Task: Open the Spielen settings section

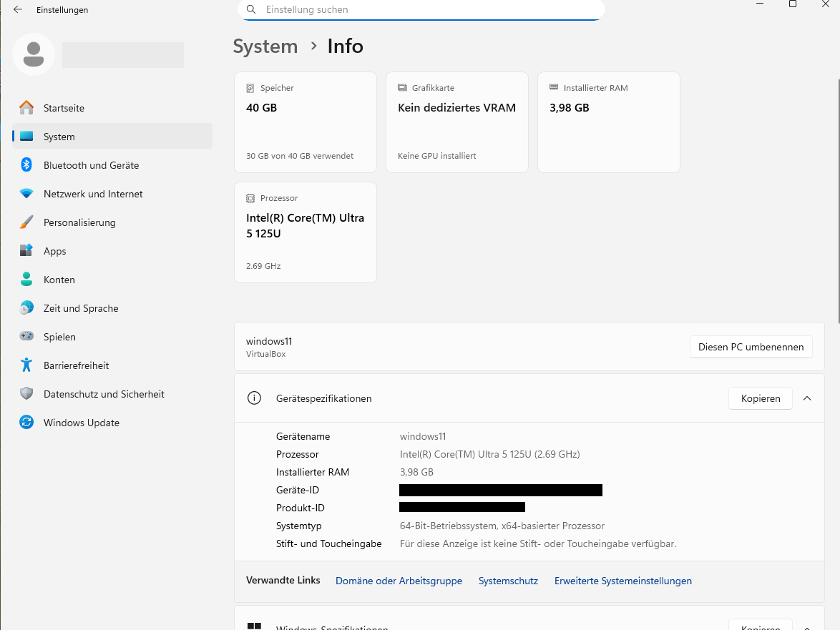Action: [60, 337]
